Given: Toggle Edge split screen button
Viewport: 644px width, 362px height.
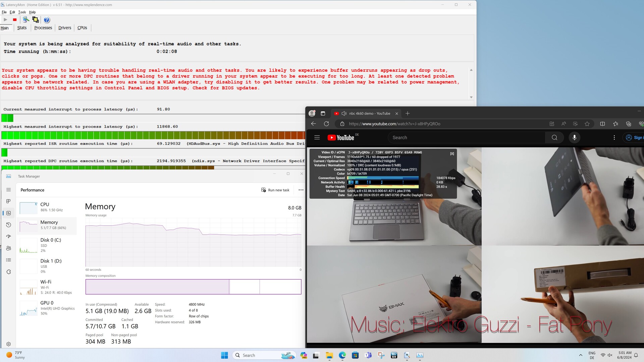Looking at the screenshot, I should click(602, 124).
